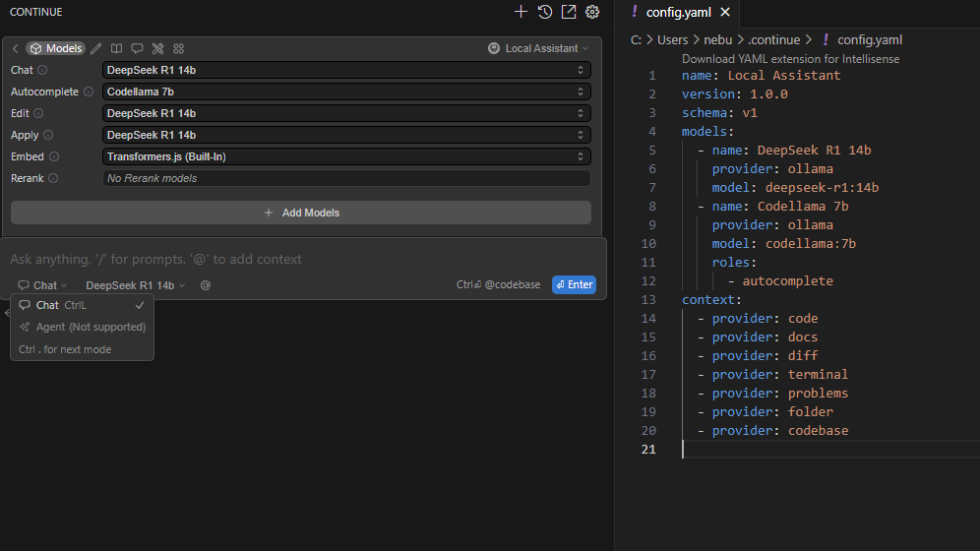Close the config.yaml editor tab
This screenshot has width=980, height=551.
[x=725, y=12]
